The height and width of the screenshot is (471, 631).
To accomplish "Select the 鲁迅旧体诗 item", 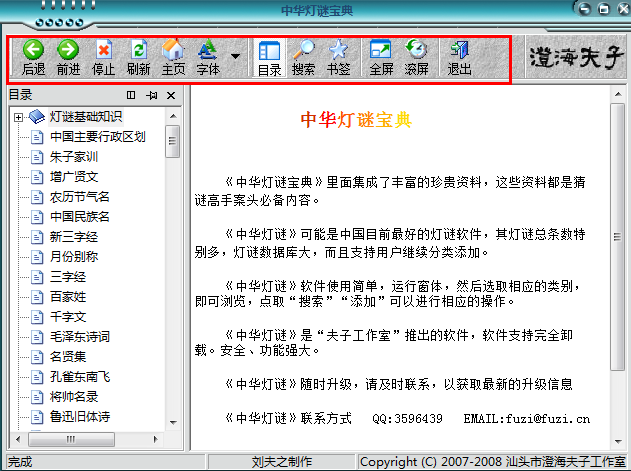I will [x=80, y=417].
